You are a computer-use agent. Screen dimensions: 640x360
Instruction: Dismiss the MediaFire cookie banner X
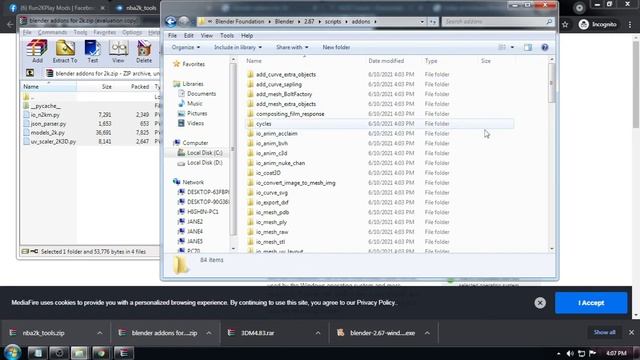tap(540, 302)
